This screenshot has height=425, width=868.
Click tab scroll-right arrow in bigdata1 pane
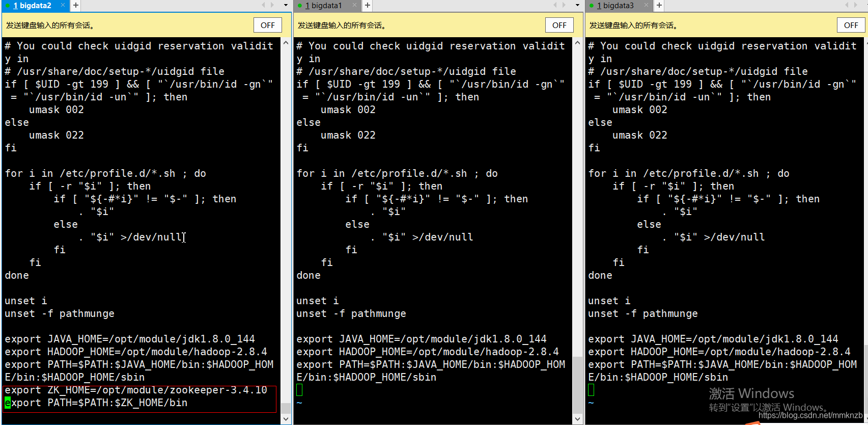click(564, 5)
